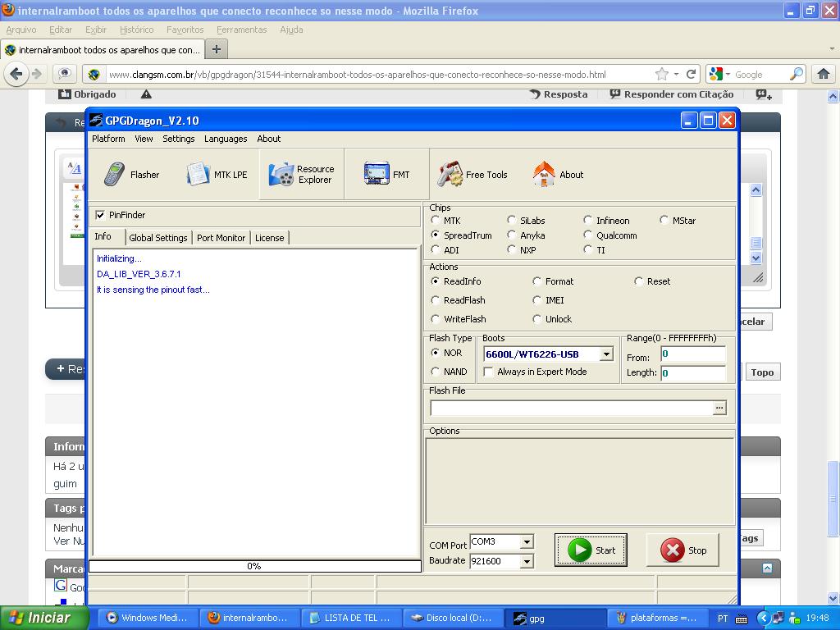The image size is (840, 630).
Task: Click the 0% progress bar
Action: [x=254, y=566]
